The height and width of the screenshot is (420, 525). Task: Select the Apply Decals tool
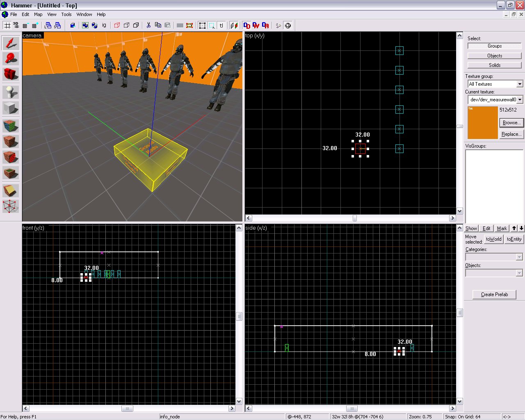coord(11,157)
